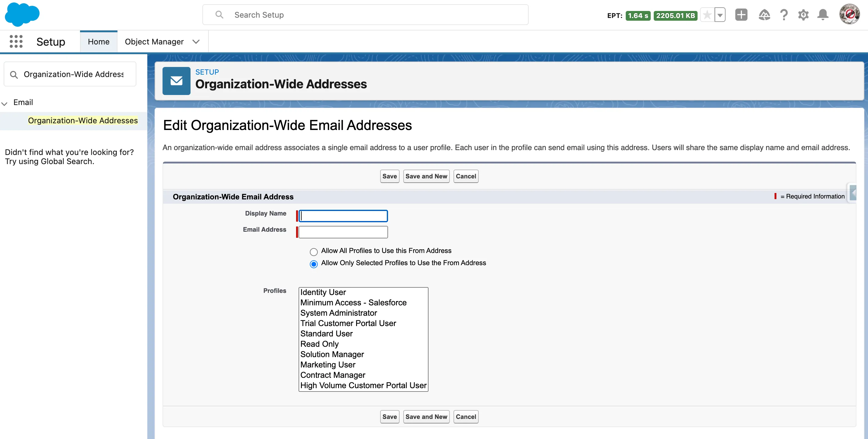Open the Trailhead guidance icon
The width and height of the screenshot is (868, 439).
(x=764, y=15)
